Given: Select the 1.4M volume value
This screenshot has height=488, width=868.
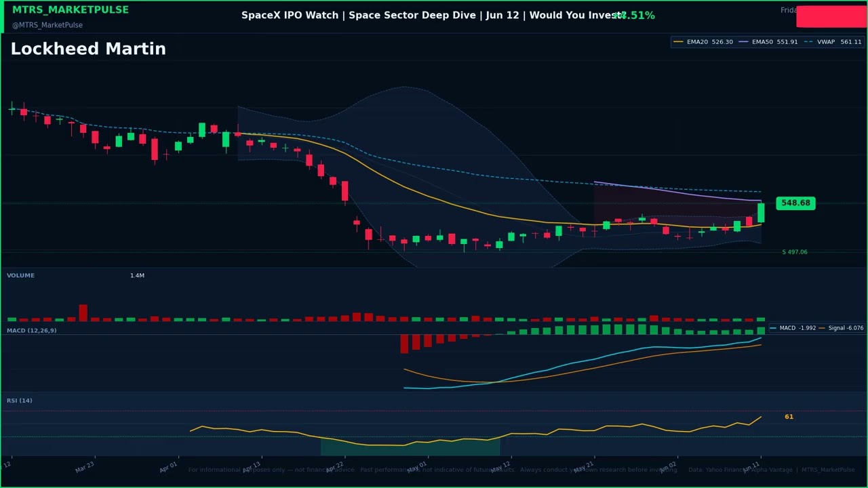Looking at the screenshot, I should click(x=137, y=276).
